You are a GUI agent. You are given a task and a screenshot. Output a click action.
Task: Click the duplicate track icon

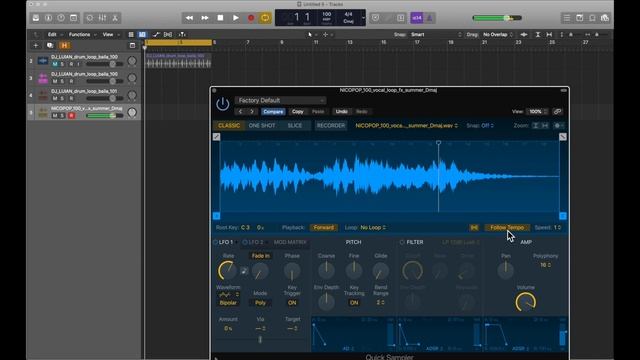(50, 45)
